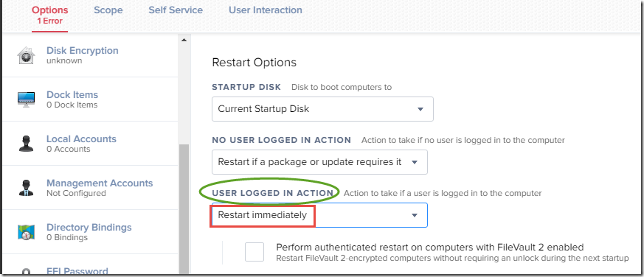Image resolution: width=644 pixels, height=277 pixels.
Task: Click the Directory Bindings map icon
Action: point(27,232)
